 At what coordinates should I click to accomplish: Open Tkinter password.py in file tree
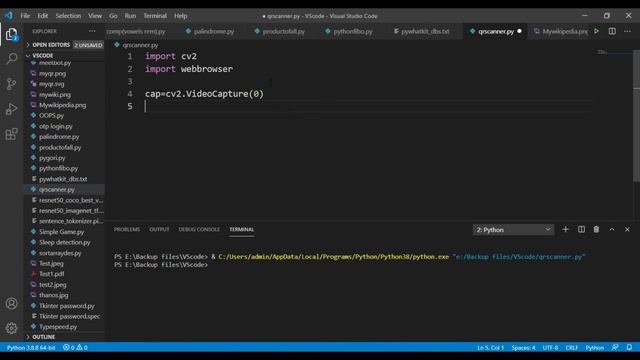[64, 306]
